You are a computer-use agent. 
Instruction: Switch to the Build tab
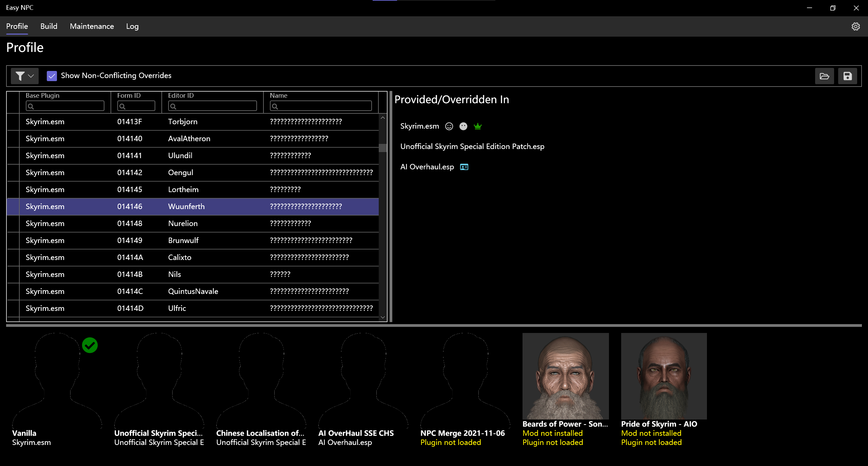[x=49, y=26]
